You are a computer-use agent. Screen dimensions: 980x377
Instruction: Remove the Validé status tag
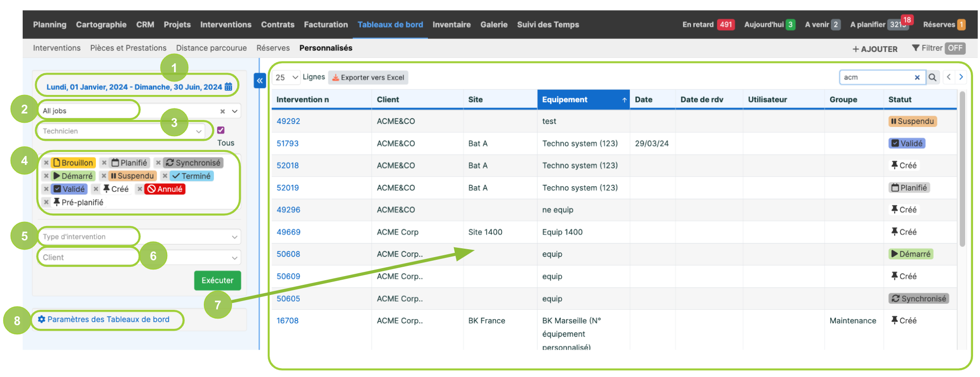pos(46,189)
